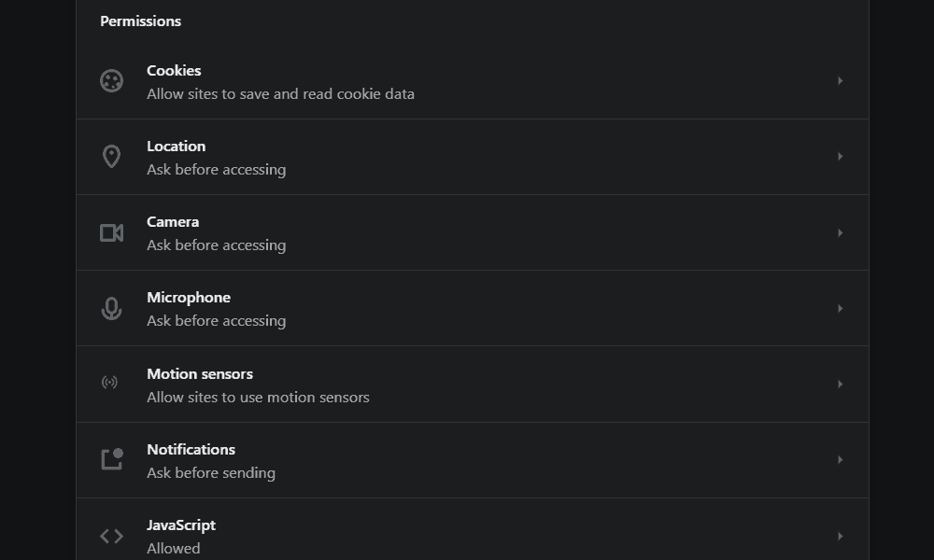The width and height of the screenshot is (934, 560).
Task: Expand the Microphone row arrow
Action: point(841,308)
